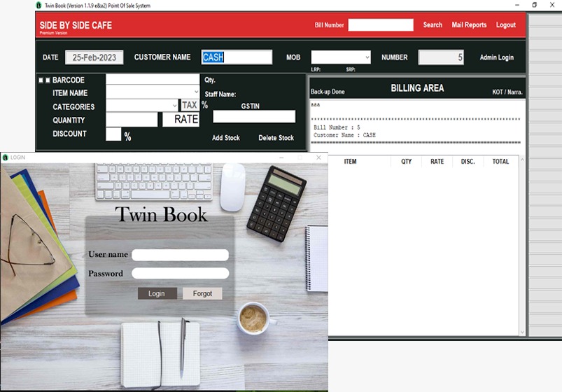Click the LOGIN window title icon
Screen dimensions: 562x392
6,157
